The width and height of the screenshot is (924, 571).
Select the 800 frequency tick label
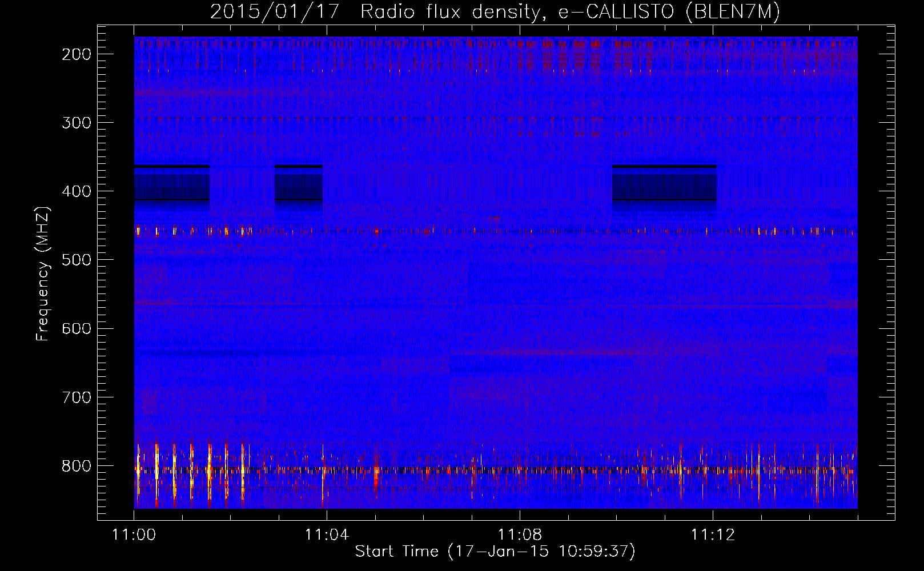tap(77, 466)
